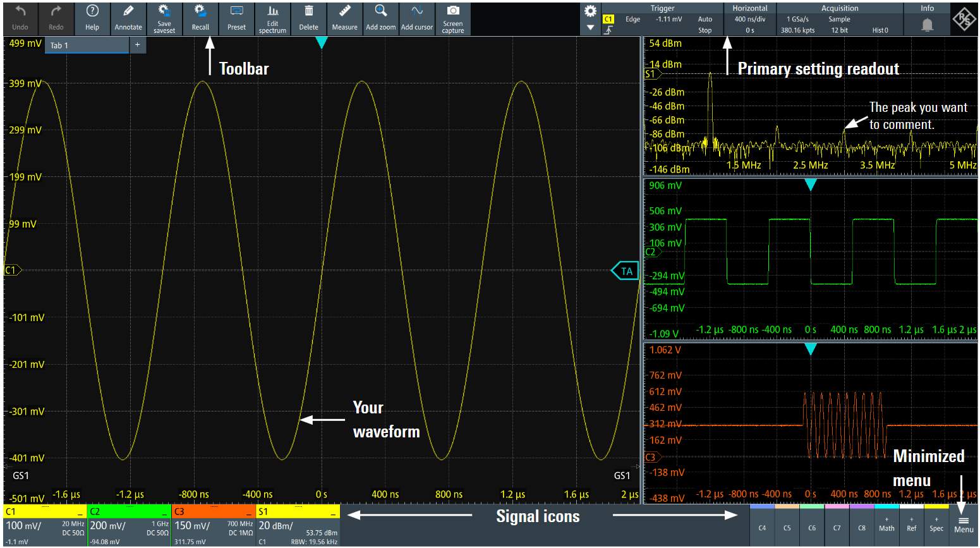Viewport: 980px width, 548px height.
Task: Click the Measure ruler tool
Action: point(344,18)
